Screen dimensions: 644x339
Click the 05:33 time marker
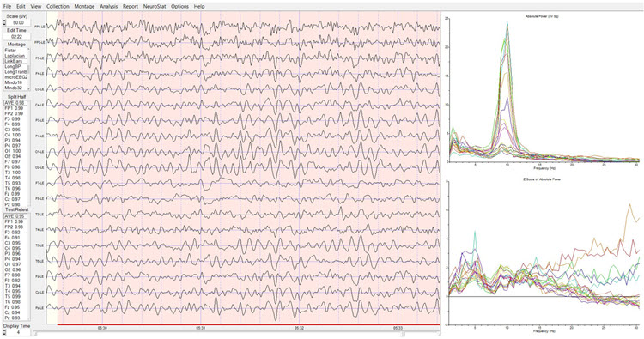click(x=398, y=329)
